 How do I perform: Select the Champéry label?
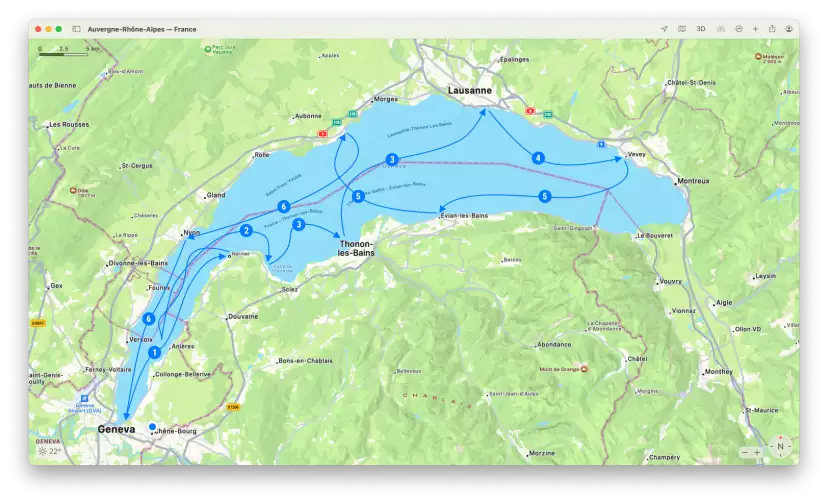pyautogui.click(x=665, y=457)
